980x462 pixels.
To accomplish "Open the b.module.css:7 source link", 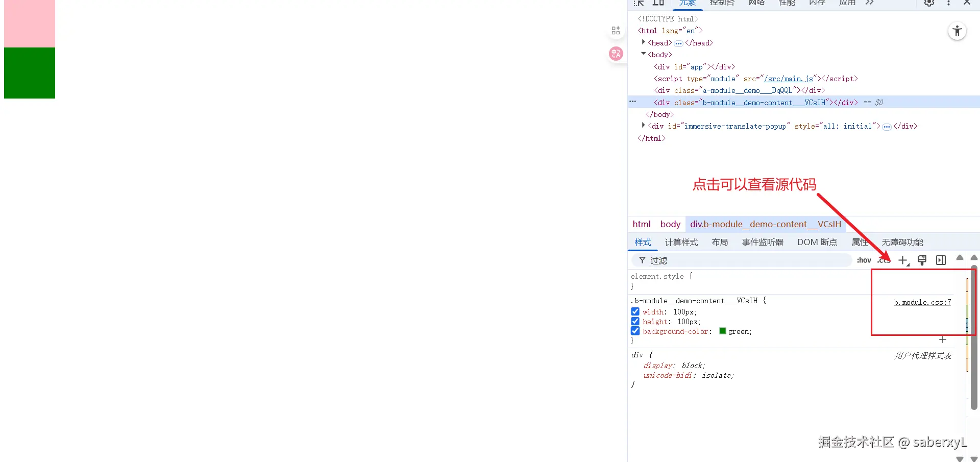I will point(922,302).
